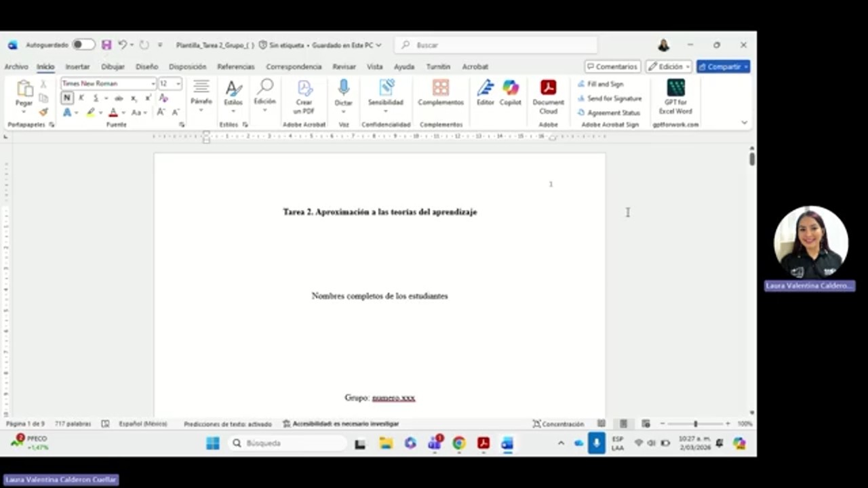Increase font size with the larger A
Image resolution: width=868 pixels, height=488 pixels.
click(x=161, y=112)
